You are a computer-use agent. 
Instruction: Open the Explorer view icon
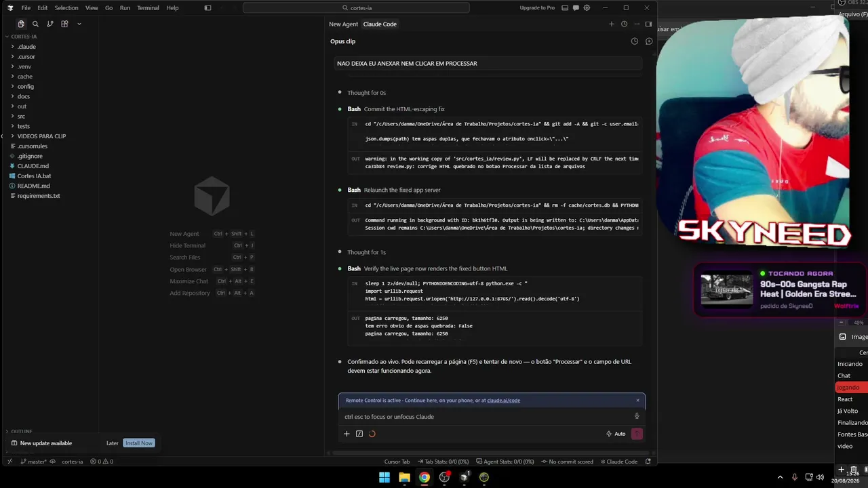[21, 24]
